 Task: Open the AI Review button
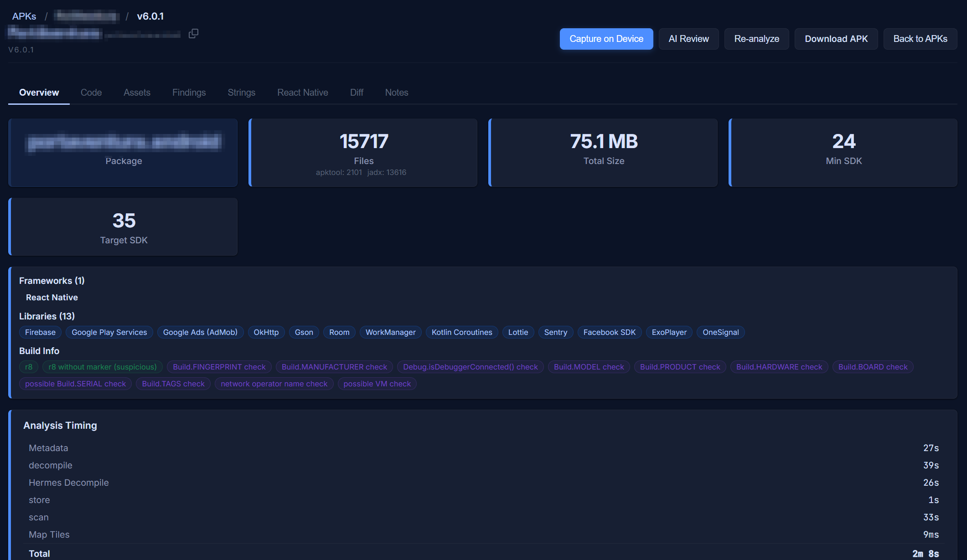click(x=688, y=39)
